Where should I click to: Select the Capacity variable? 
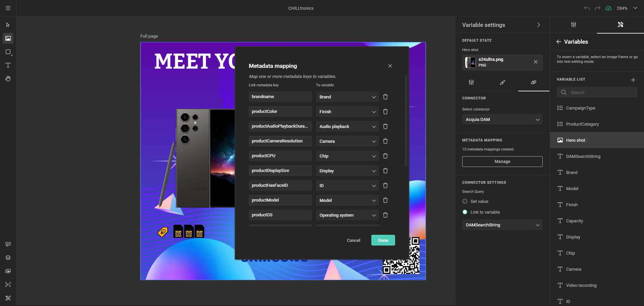[597, 221]
